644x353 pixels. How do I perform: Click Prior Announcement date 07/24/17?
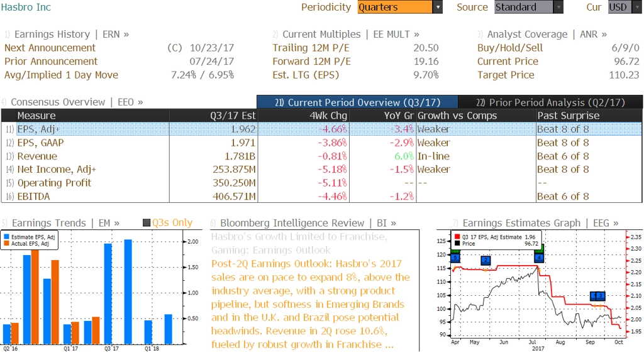click(211, 62)
